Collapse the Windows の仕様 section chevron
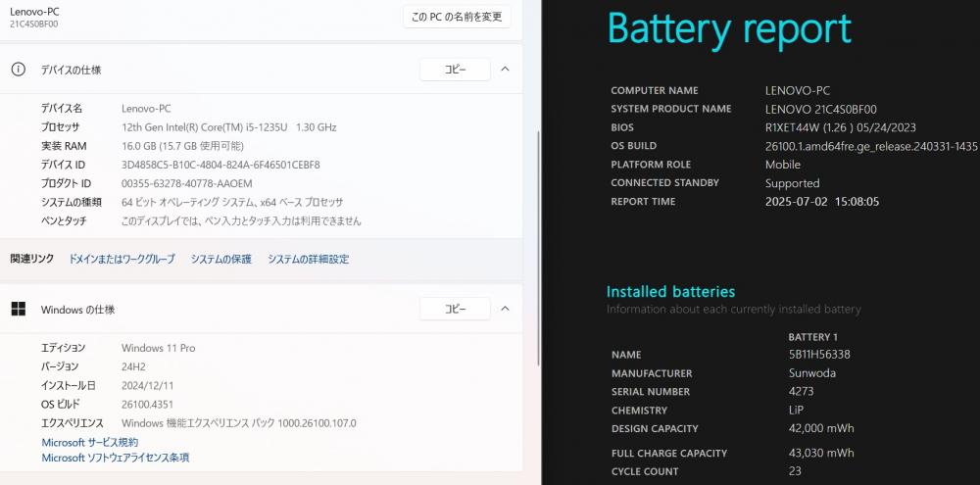Screen dimensions: 980x485 (505, 308)
